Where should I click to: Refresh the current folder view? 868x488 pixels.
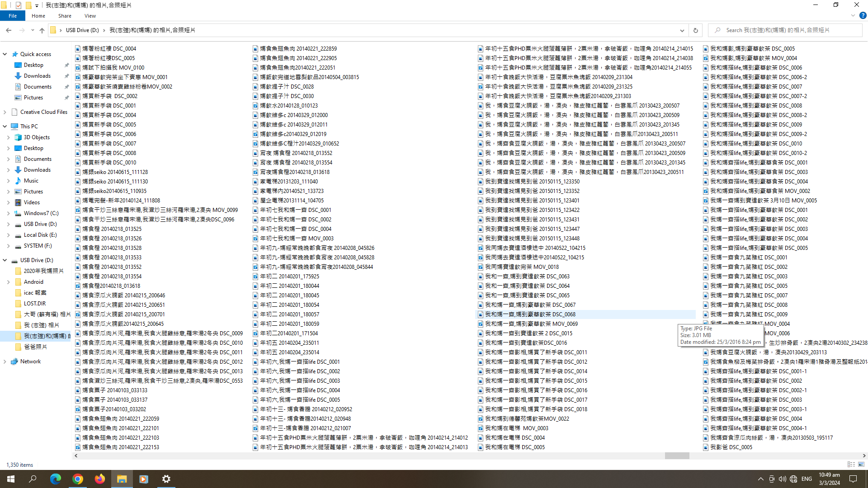[695, 30]
